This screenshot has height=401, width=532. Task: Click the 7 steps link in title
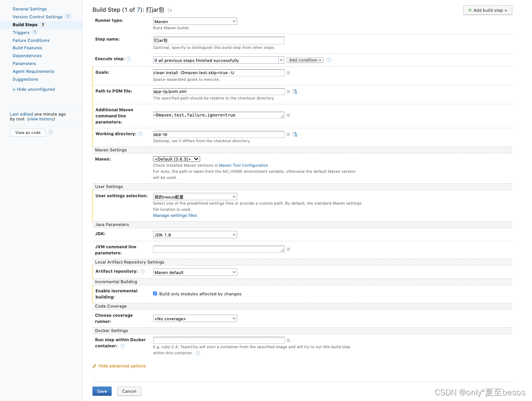(x=139, y=10)
